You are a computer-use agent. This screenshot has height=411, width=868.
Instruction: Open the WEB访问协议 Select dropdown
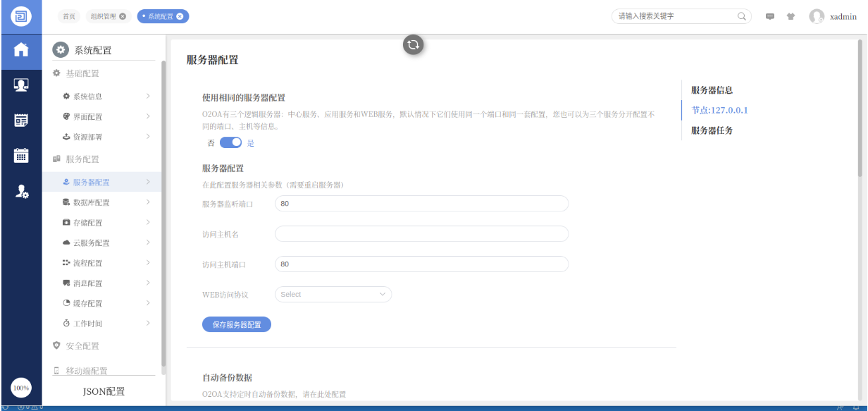(333, 295)
